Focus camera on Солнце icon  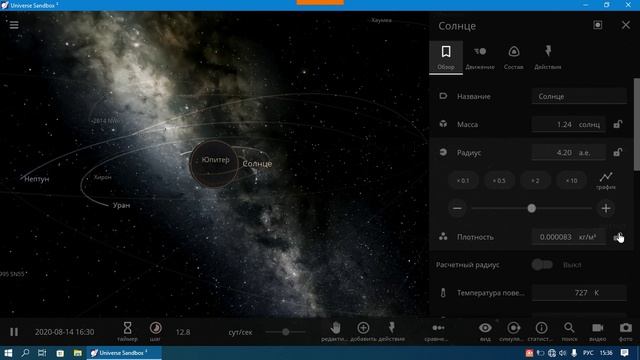(598, 25)
